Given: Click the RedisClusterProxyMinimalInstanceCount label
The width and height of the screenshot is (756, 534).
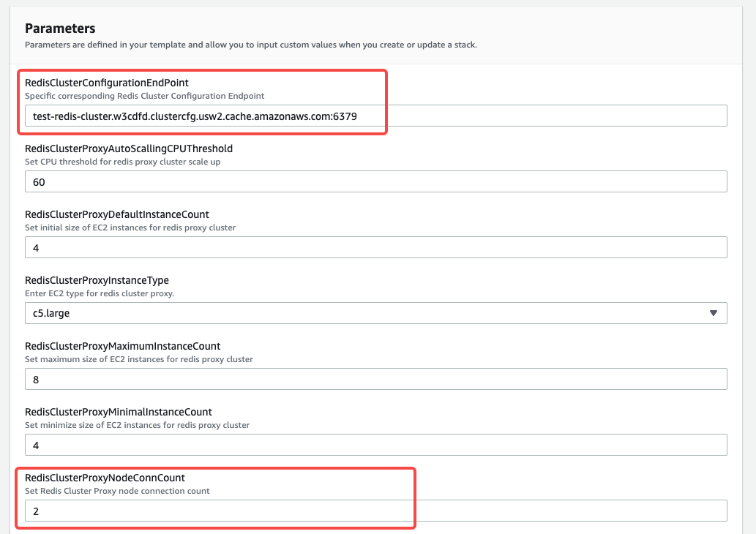Looking at the screenshot, I should [x=119, y=412].
